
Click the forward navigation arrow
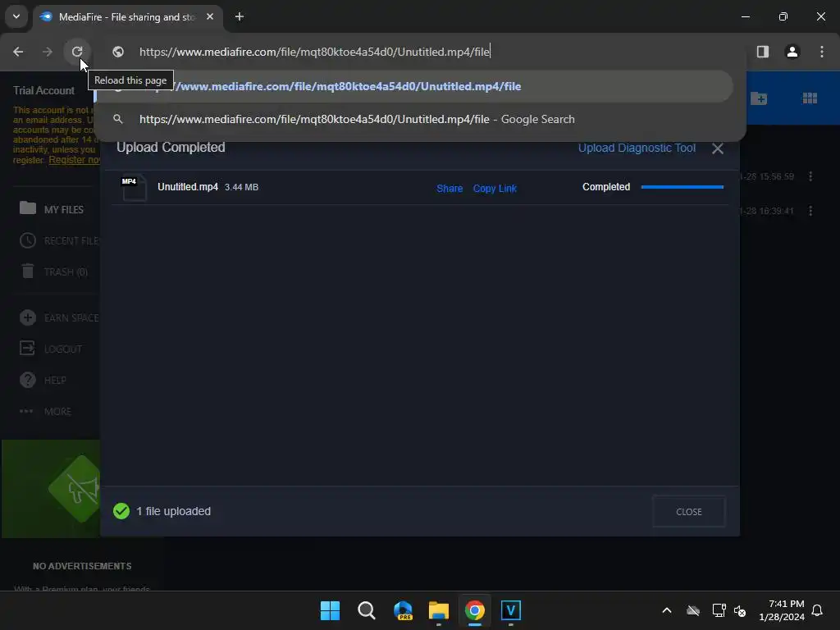[48, 52]
